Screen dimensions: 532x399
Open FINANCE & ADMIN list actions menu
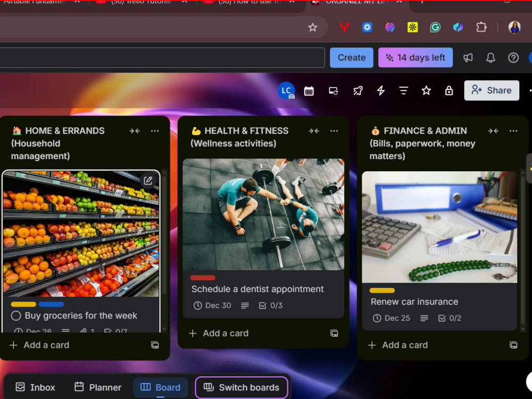click(513, 131)
